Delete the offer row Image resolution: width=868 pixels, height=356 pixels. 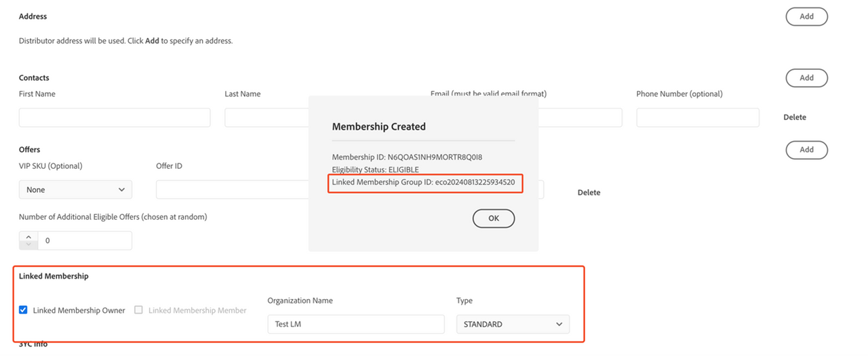[589, 193]
